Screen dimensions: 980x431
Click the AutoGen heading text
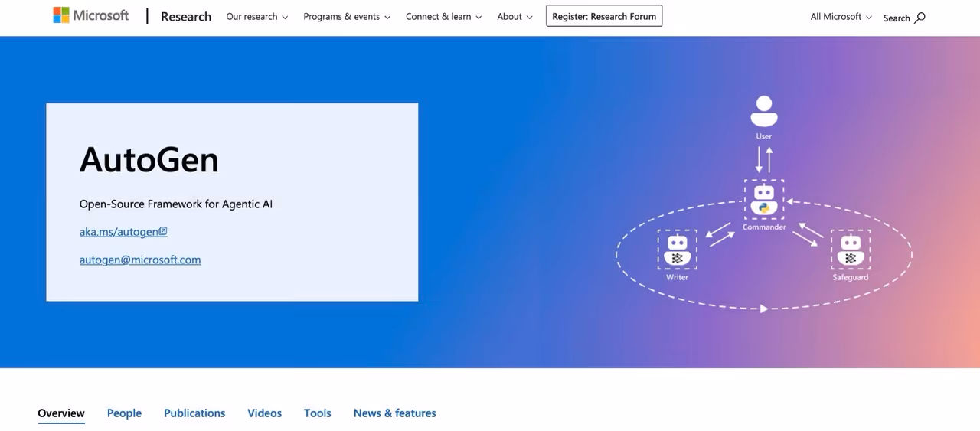tap(149, 160)
